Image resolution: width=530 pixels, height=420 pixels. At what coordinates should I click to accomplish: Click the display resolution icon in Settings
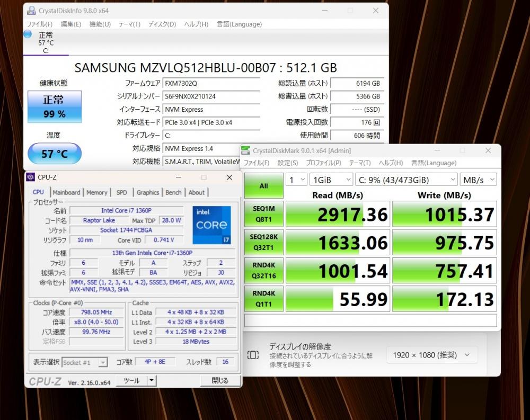coord(253,355)
